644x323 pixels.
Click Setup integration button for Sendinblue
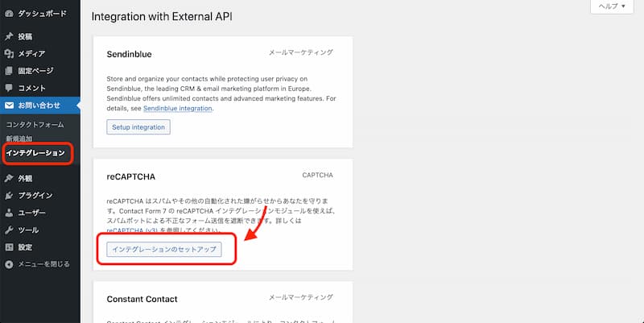(x=138, y=127)
